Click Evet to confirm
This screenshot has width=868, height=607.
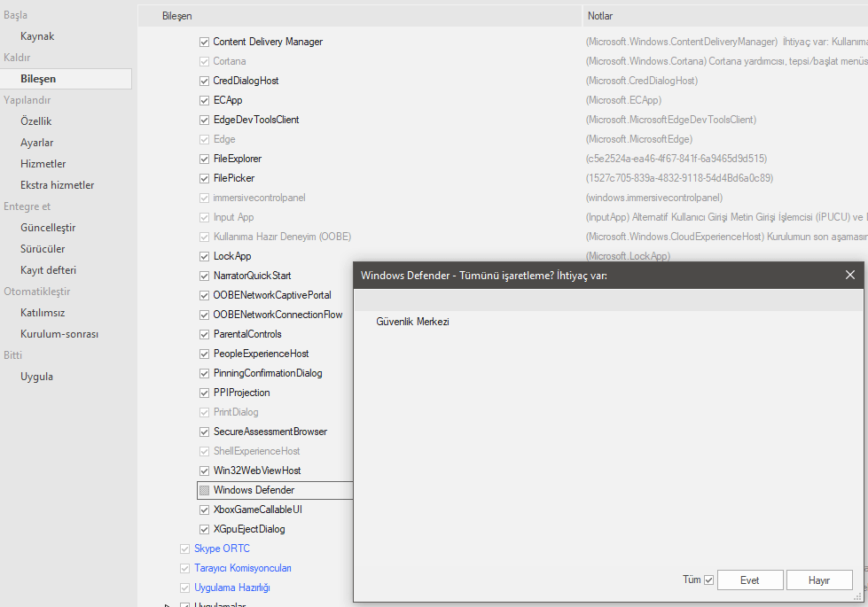coord(749,580)
